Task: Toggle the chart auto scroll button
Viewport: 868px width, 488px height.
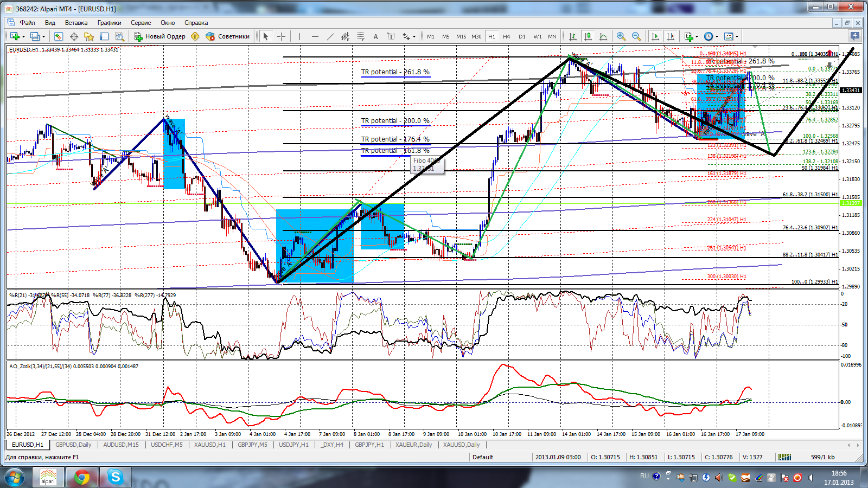Action: pyautogui.click(x=655, y=36)
